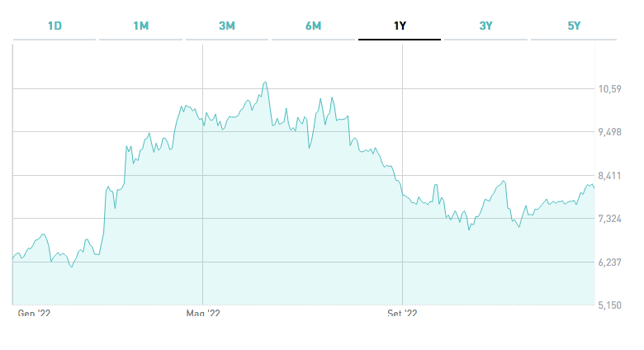Select the 1M range tab
The height and width of the screenshot is (350, 644).
point(140,26)
